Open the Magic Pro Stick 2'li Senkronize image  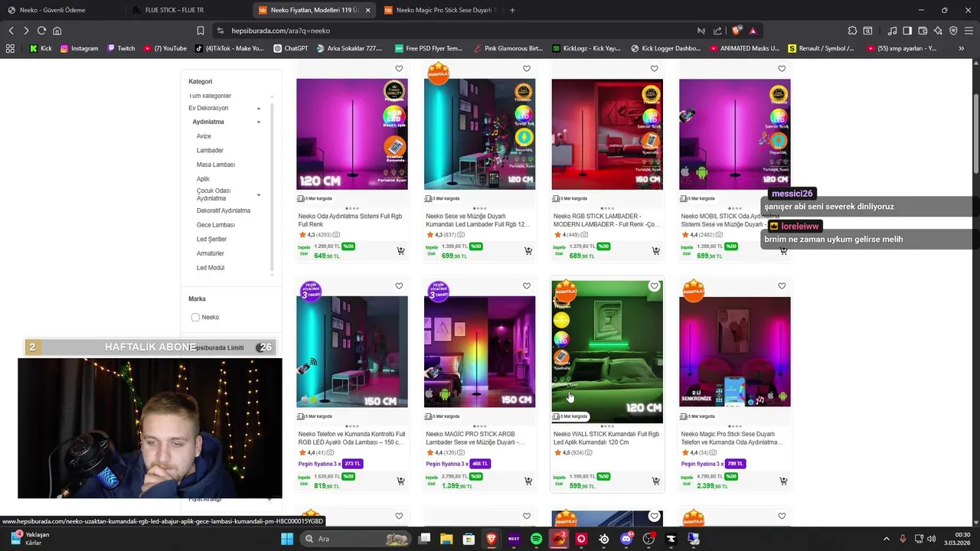(735, 351)
